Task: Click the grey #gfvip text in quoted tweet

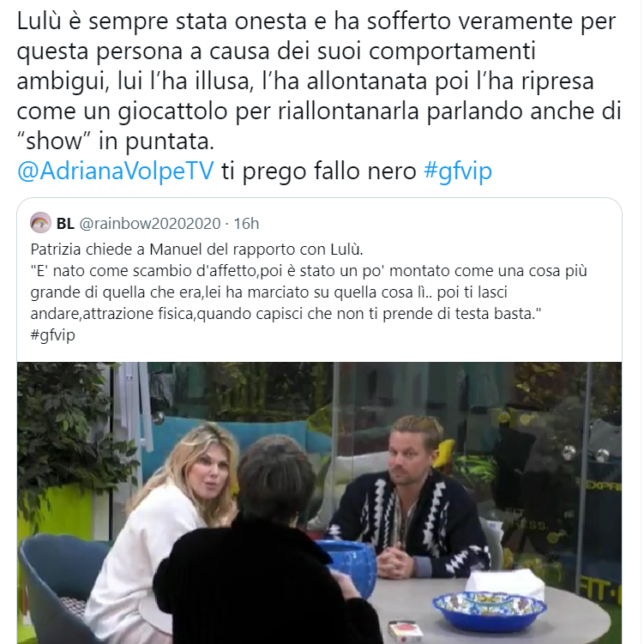Action: (52, 335)
